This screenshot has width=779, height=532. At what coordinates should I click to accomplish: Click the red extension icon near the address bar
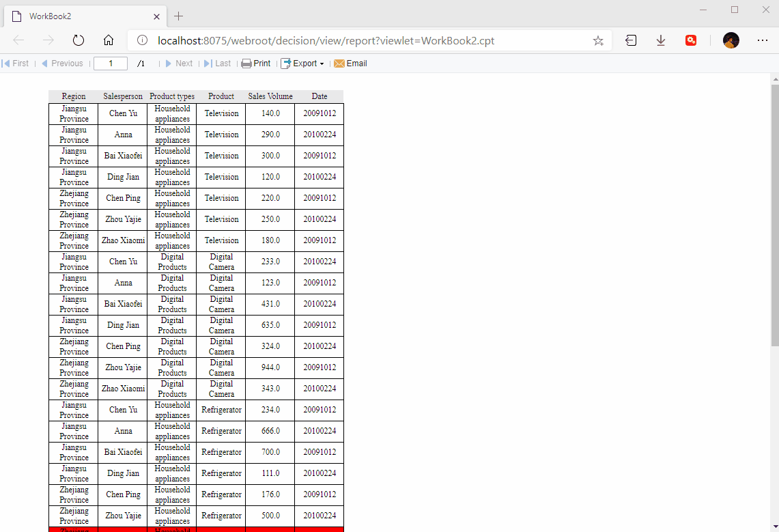[691, 40]
